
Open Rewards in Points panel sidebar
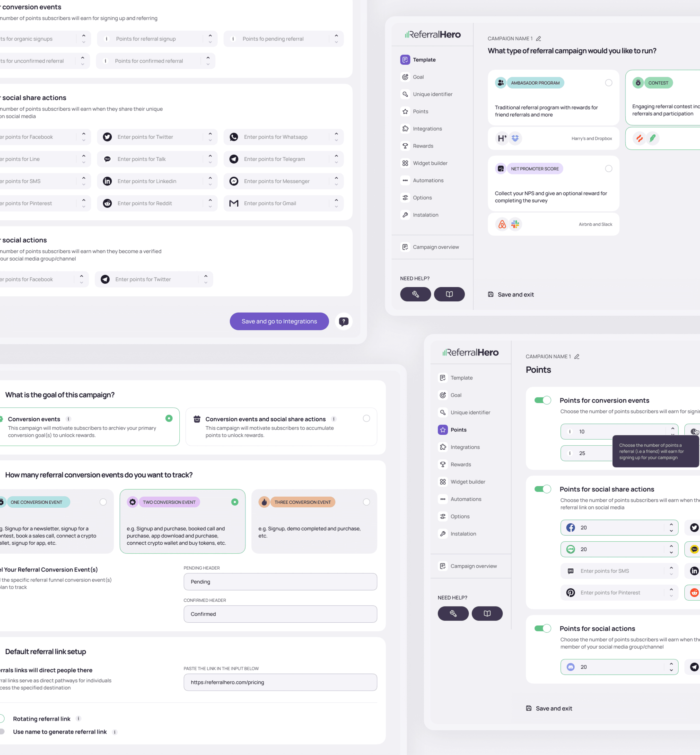click(460, 465)
